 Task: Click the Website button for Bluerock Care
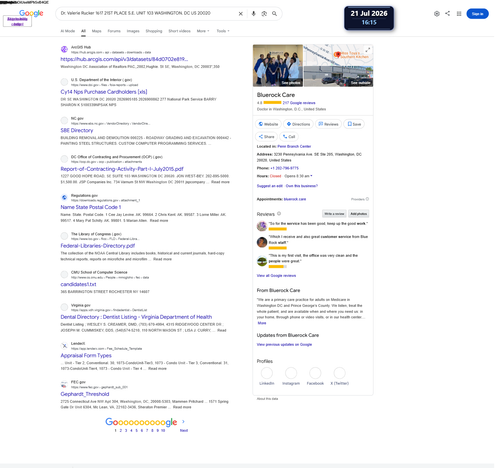268,124
